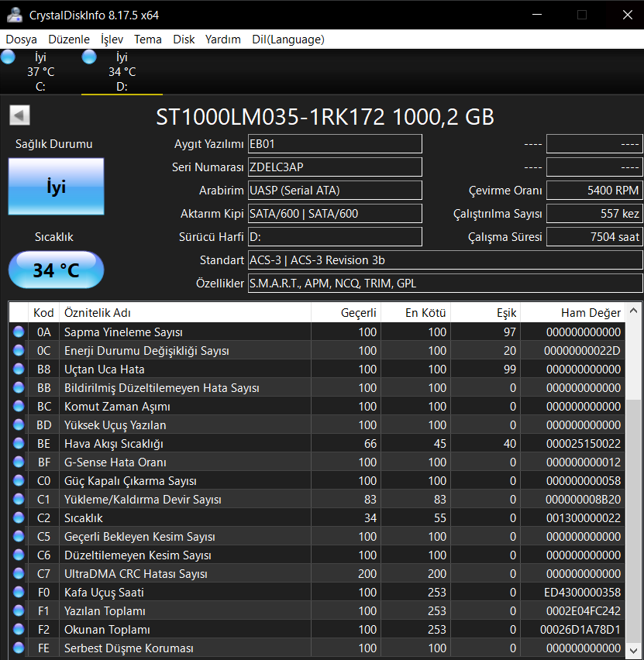
Task: Open the Dosya menu
Action: (x=22, y=40)
